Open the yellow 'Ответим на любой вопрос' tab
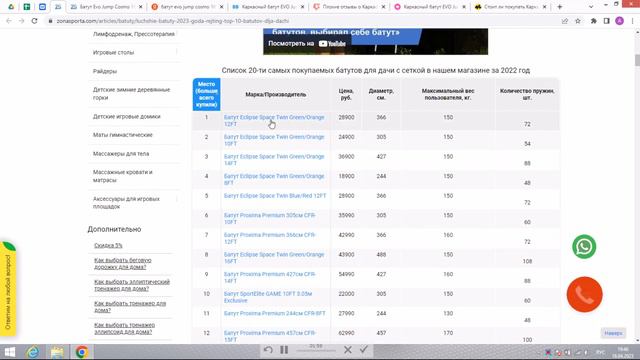Viewport: 640px width, 360px height. click(8, 289)
